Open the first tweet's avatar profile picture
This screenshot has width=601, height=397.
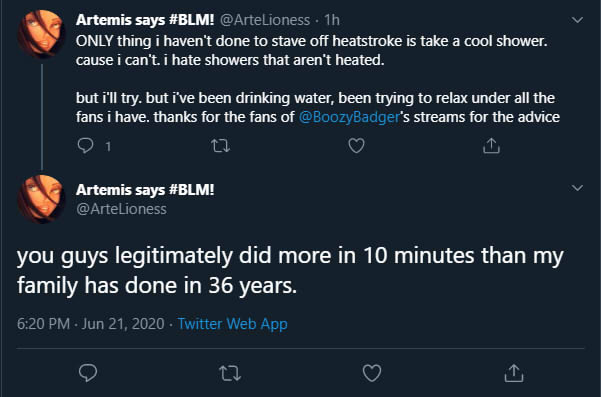click(41, 34)
